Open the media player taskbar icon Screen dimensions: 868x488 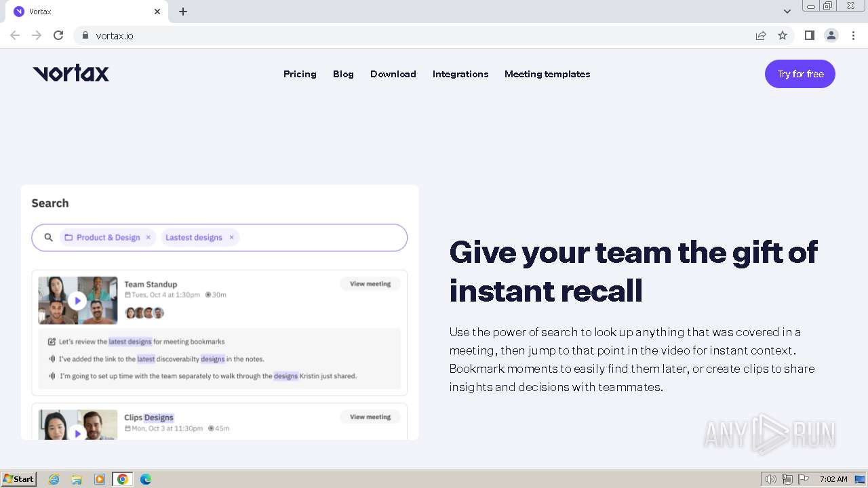[100, 479]
